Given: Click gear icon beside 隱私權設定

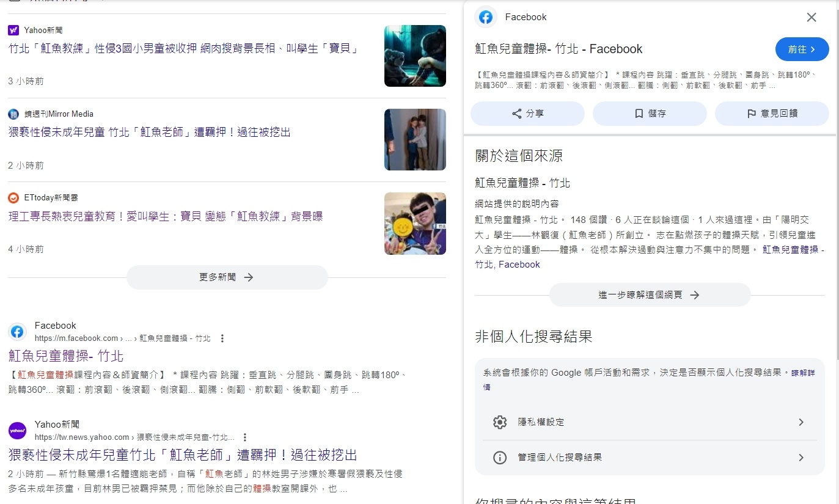Looking at the screenshot, I should coord(500,422).
